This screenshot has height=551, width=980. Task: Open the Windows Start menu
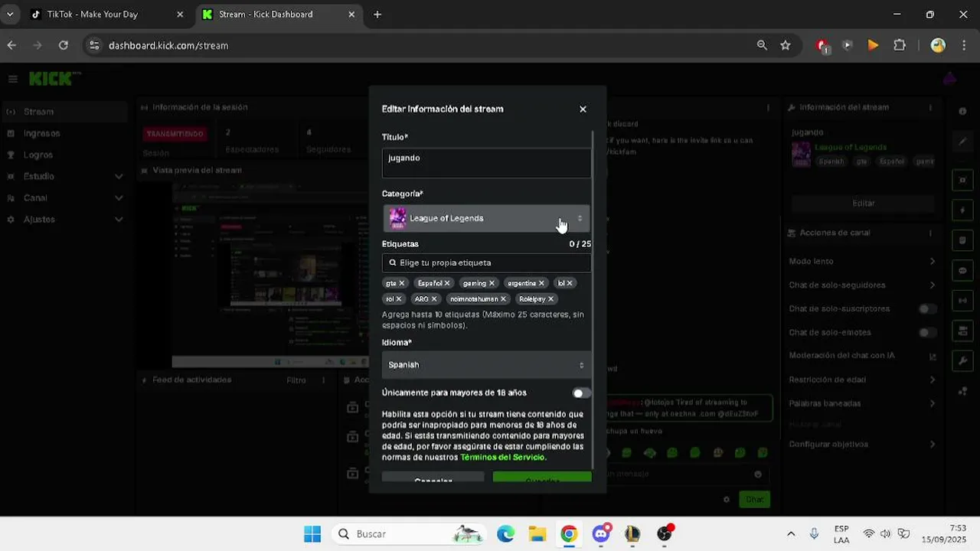[x=312, y=534]
